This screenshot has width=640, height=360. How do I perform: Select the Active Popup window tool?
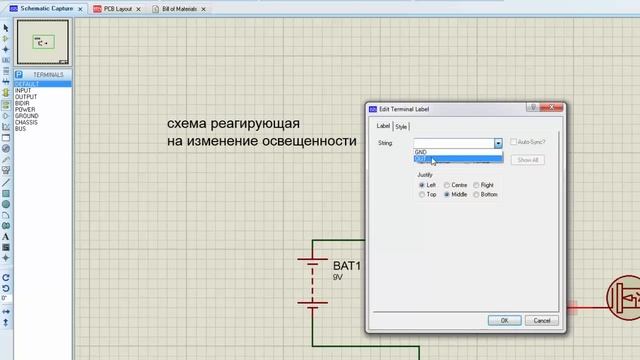point(6,138)
